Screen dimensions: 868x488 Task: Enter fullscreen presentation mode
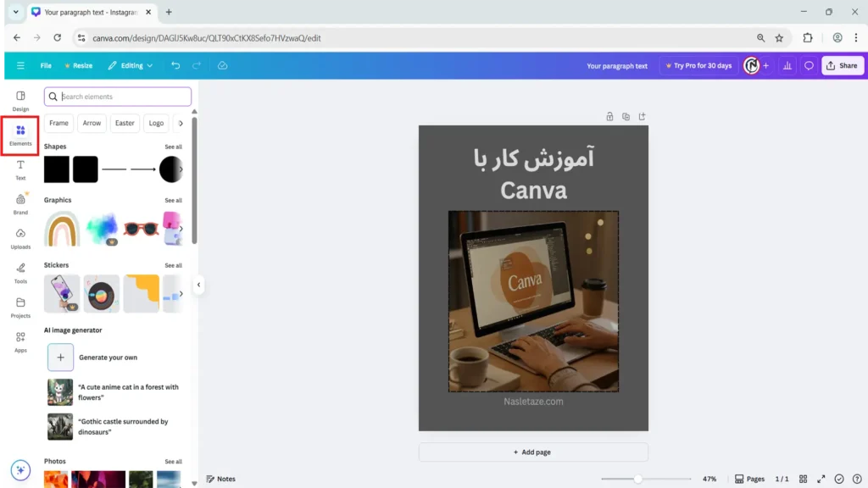[x=821, y=479]
